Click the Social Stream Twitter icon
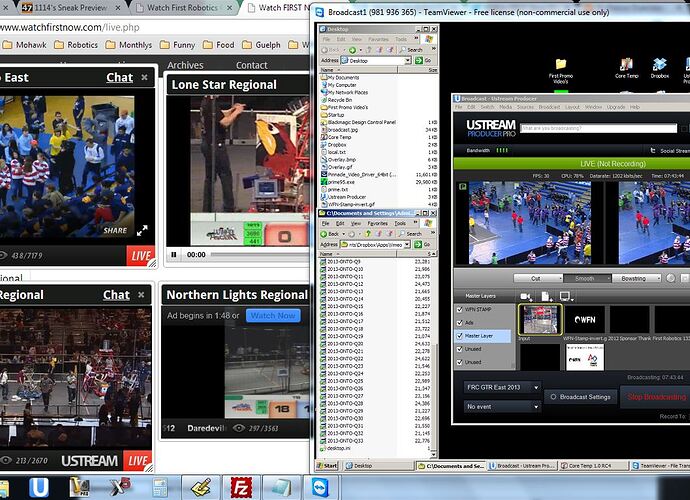Screen dimensions: 690x500 tap(653, 151)
